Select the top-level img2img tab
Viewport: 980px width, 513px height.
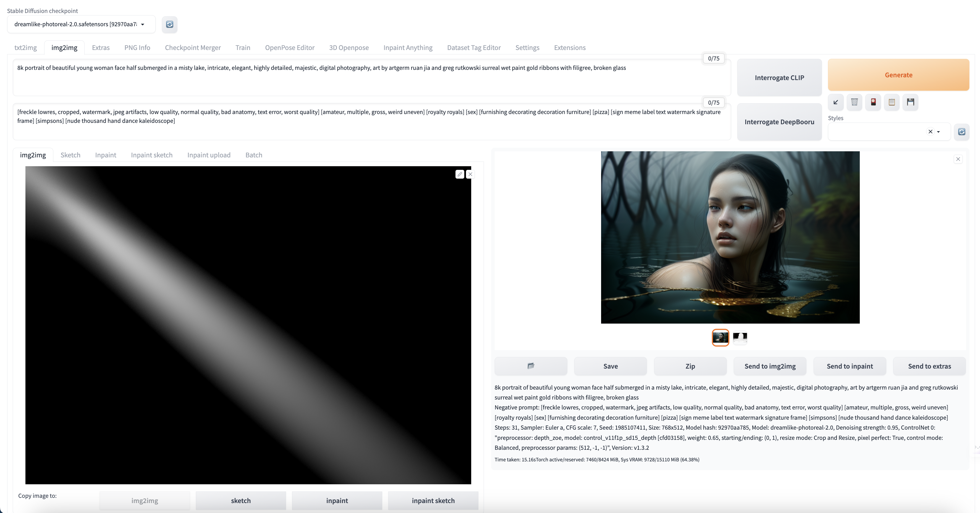click(64, 47)
